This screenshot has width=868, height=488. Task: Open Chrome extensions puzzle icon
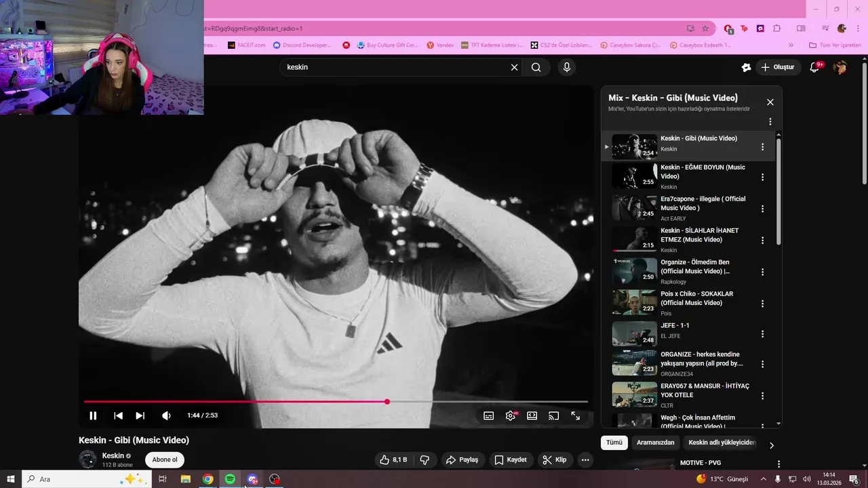(777, 28)
